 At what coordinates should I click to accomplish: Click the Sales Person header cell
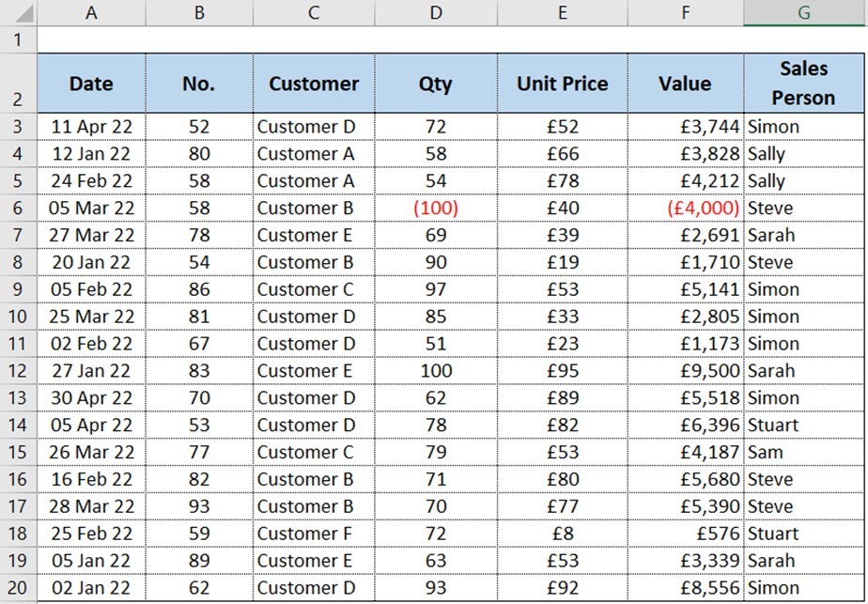coord(804,84)
